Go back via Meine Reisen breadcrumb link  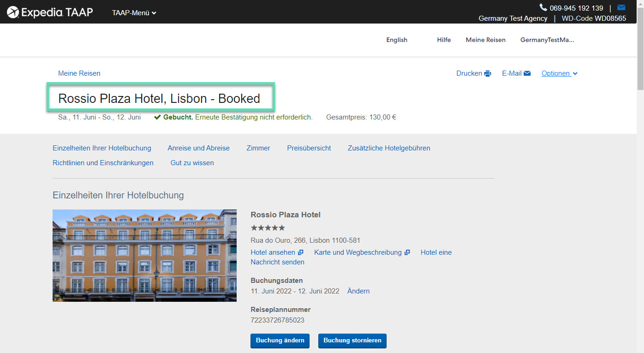[79, 73]
